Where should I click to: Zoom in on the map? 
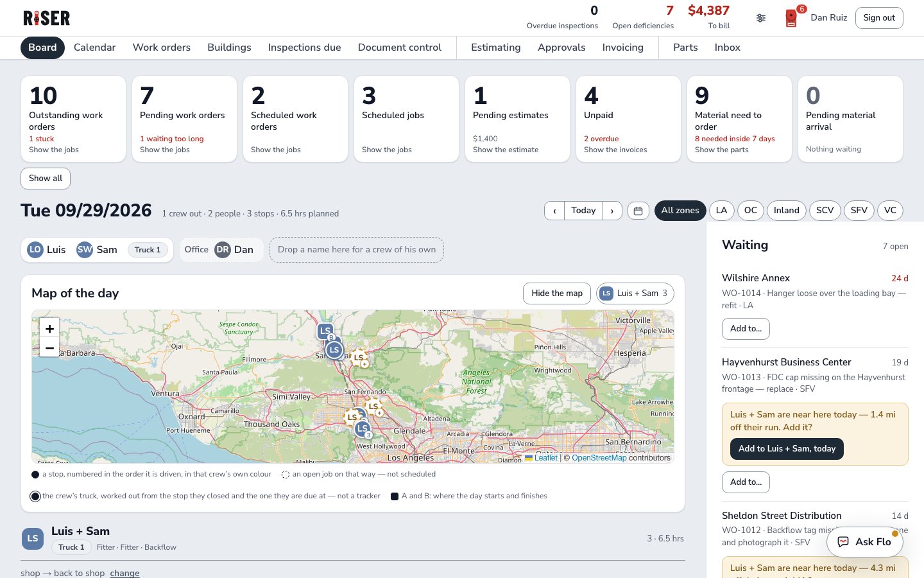click(49, 328)
